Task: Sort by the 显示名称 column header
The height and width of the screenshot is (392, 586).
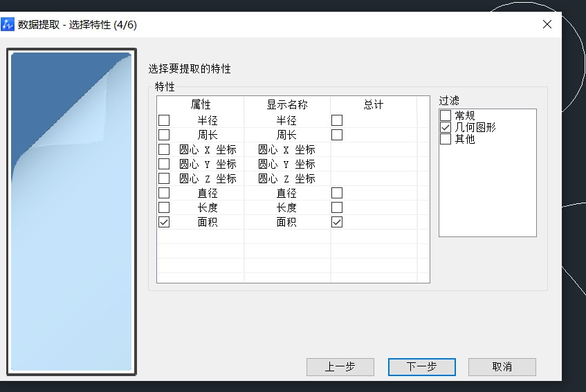Action: point(287,104)
